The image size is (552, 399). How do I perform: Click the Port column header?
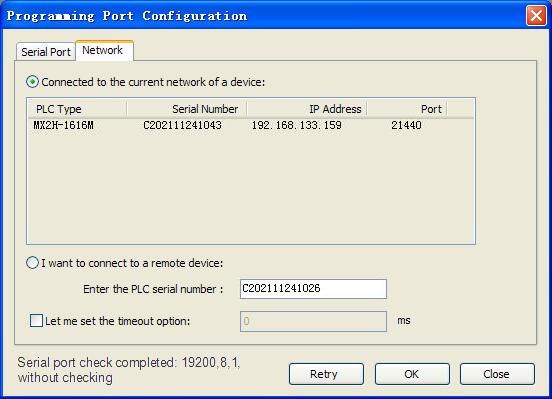407,109
